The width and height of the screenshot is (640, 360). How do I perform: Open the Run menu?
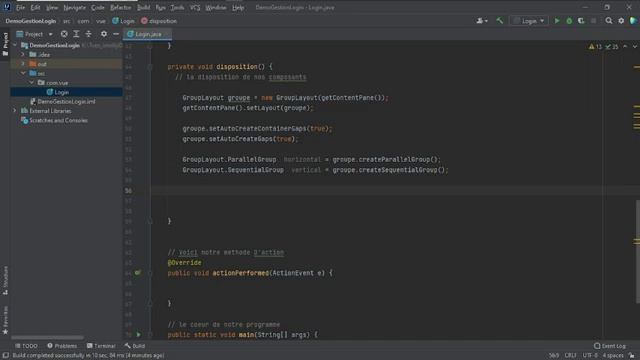pyautogui.click(x=160, y=7)
